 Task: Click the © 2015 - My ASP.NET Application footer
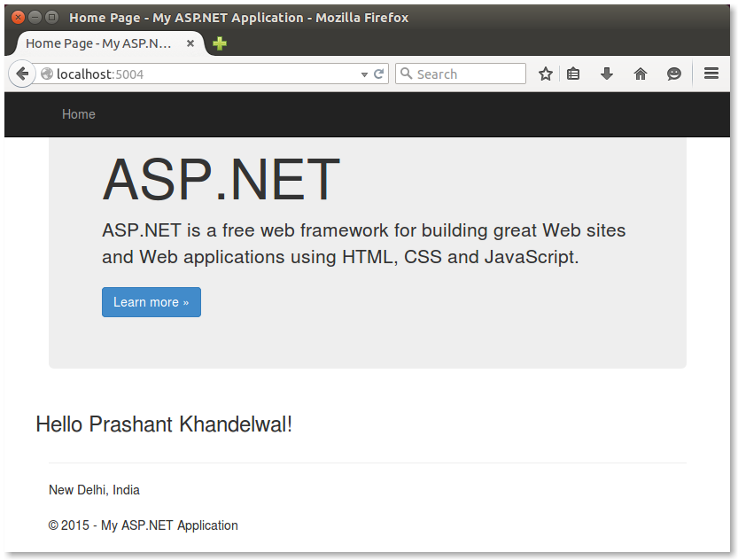coord(144,525)
